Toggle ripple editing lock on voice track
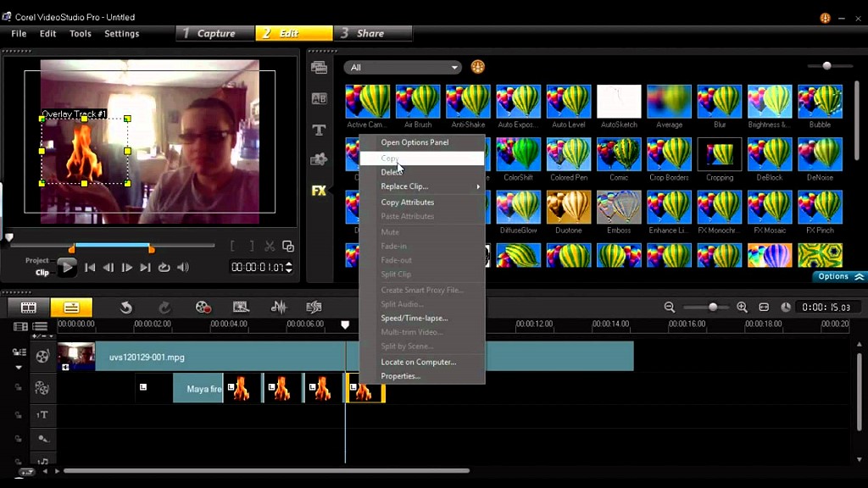 [x=18, y=439]
